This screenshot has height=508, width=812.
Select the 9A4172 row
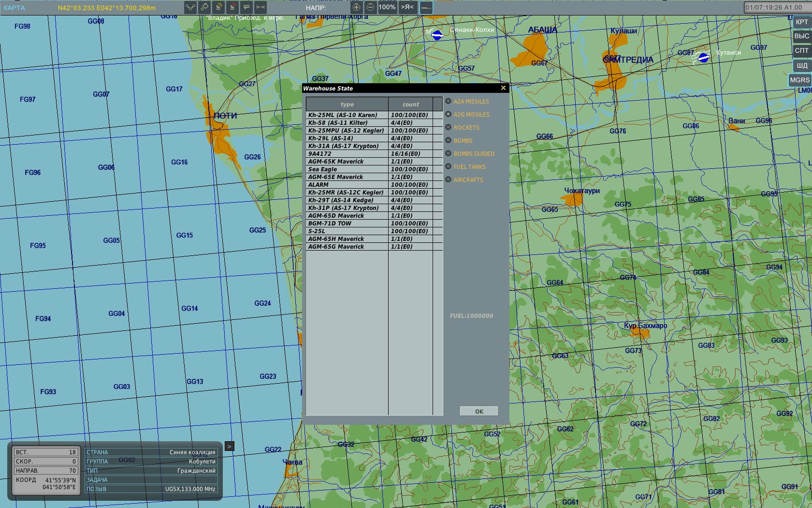pos(374,154)
